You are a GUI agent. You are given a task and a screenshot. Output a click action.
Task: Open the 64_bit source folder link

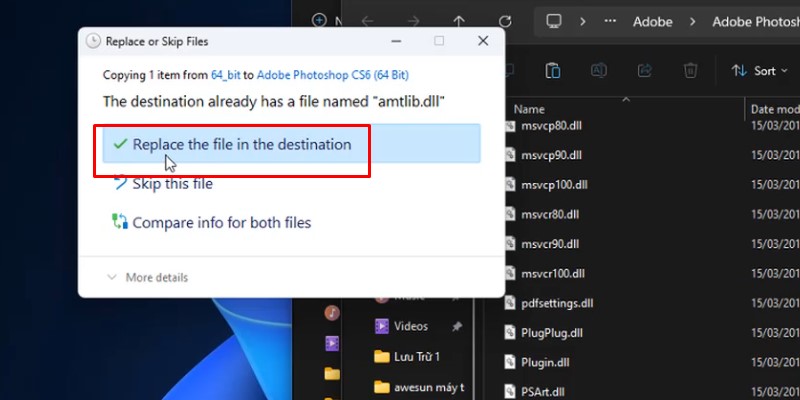coord(225,75)
